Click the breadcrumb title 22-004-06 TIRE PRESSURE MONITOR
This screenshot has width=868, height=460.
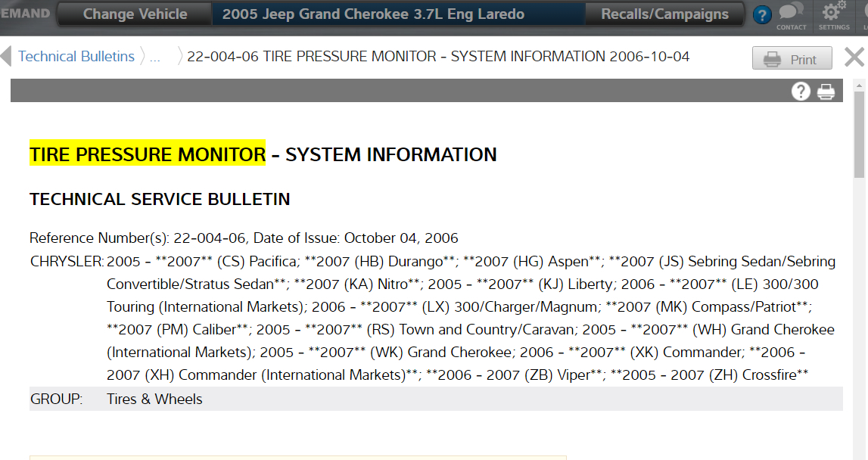pos(438,57)
